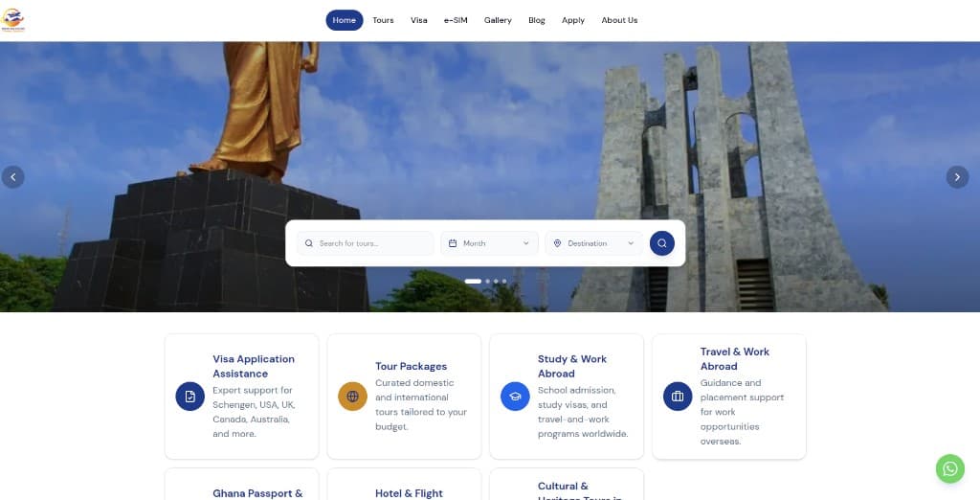The image size is (980, 500).
Task: Open the About Us nav link
Action: [x=619, y=20]
